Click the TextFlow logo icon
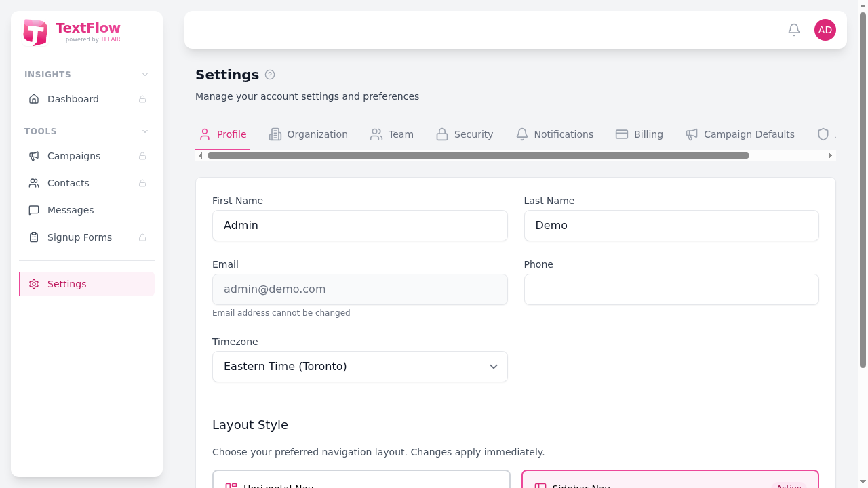Image resolution: width=868 pixels, height=488 pixels. pos(35,32)
